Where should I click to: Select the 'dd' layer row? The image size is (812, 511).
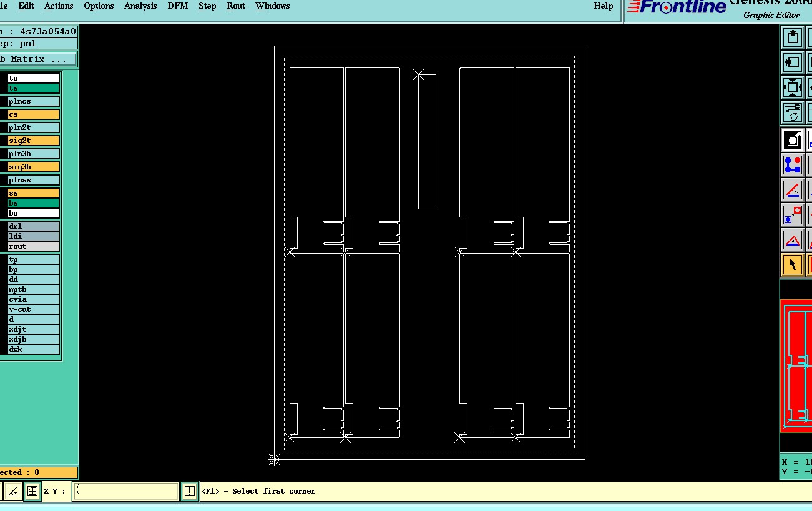click(34, 279)
